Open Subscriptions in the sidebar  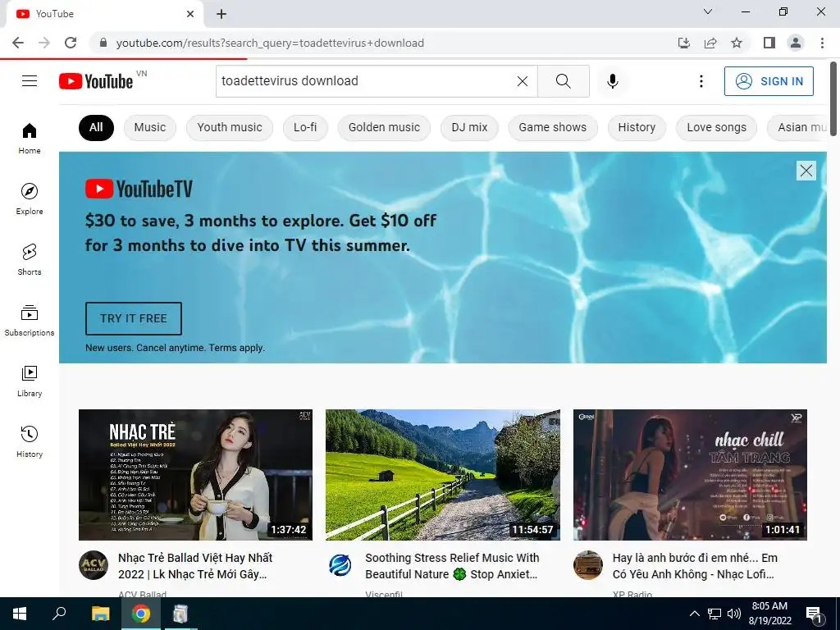[30, 321]
